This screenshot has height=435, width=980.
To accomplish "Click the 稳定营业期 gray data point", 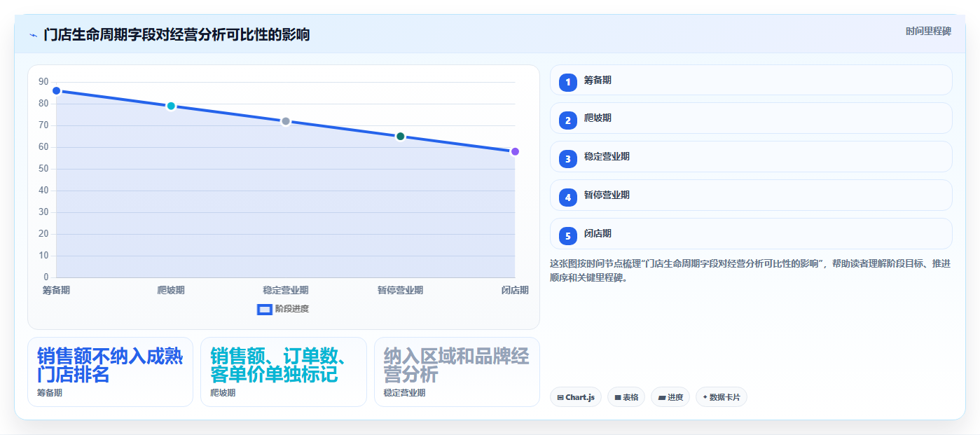I will tap(286, 121).
